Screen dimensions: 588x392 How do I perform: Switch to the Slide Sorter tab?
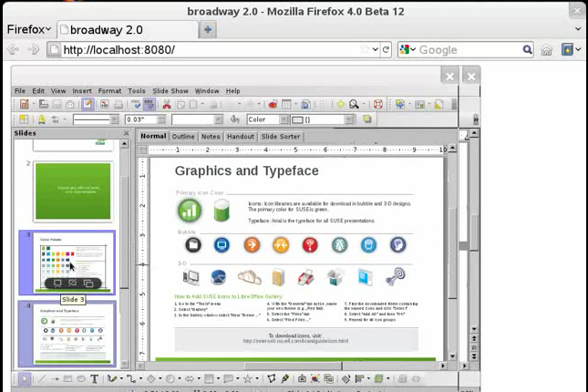[281, 137]
